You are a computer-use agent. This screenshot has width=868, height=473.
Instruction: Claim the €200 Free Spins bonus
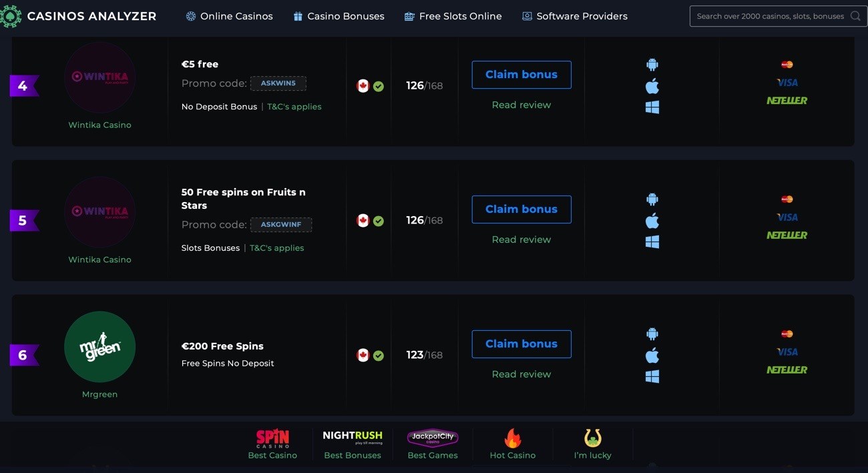pyautogui.click(x=521, y=344)
